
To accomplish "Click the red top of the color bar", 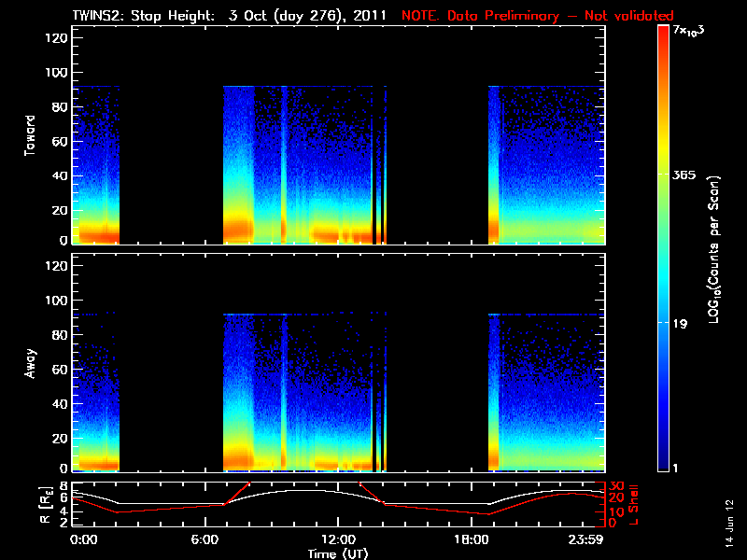I will tap(663, 33).
